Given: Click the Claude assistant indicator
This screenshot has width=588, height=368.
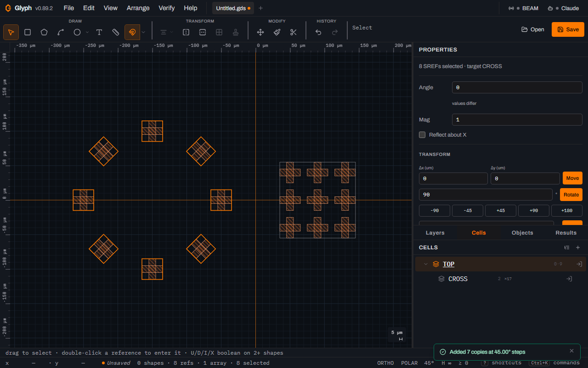Looking at the screenshot, I should point(563,8).
